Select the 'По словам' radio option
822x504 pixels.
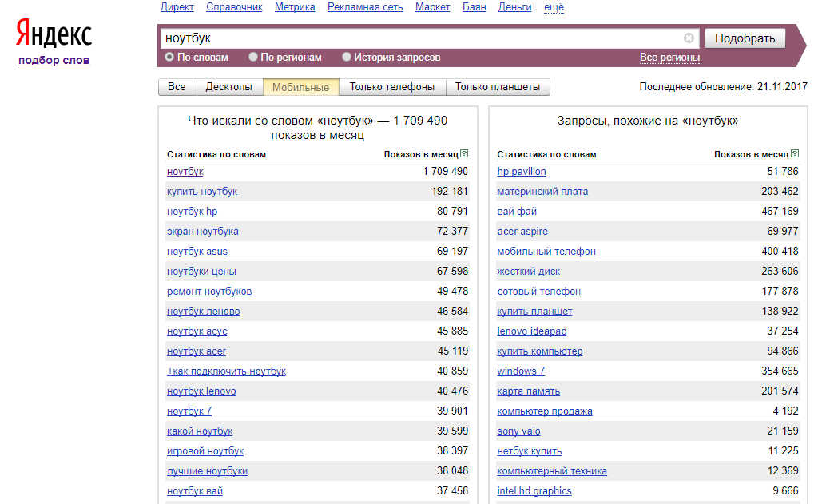(x=169, y=57)
